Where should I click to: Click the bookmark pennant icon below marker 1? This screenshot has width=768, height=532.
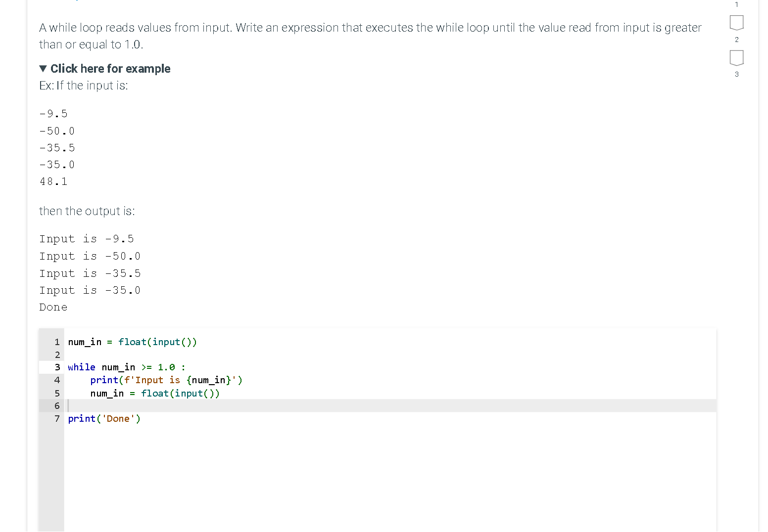pyautogui.click(x=736, y=23)
